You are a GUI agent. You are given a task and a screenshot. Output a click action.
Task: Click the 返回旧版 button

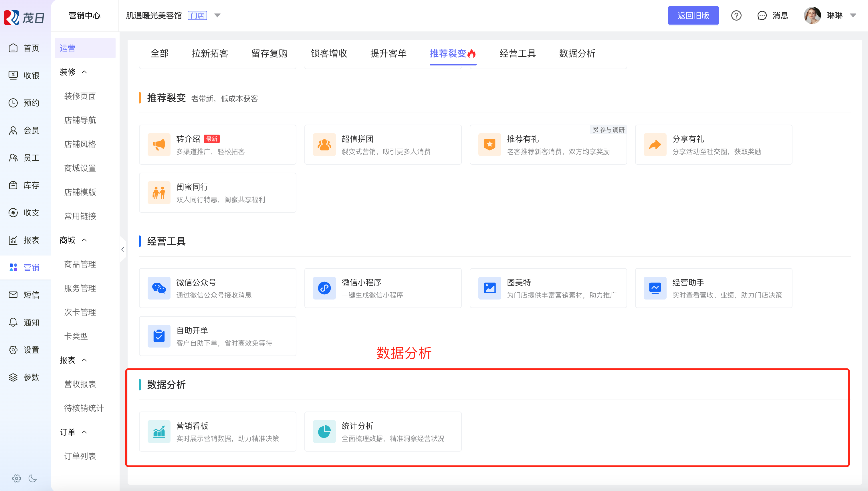(x=693, y=15)
